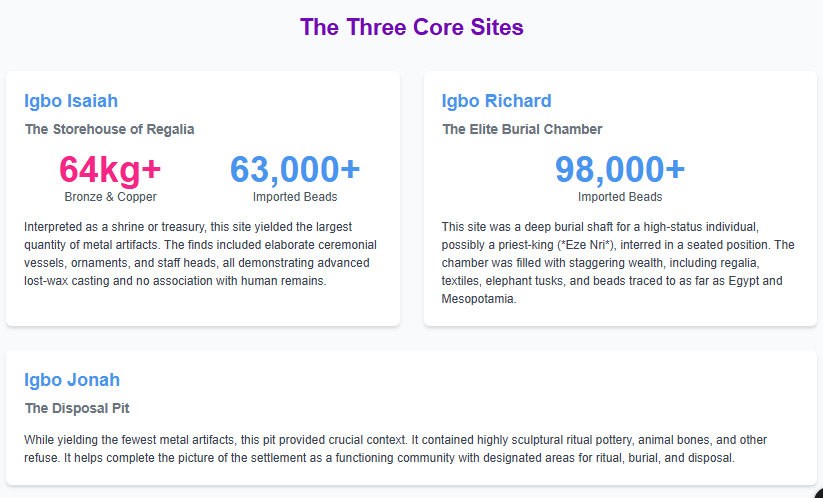Open the Igbo Isaiah heading link
823x498 pixels.
(x=71, y=101)
